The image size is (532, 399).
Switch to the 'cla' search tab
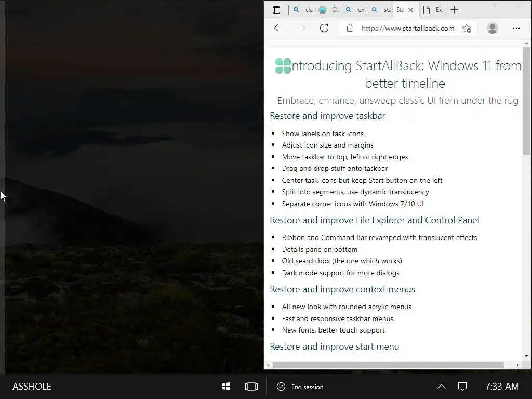coord(302,10)
